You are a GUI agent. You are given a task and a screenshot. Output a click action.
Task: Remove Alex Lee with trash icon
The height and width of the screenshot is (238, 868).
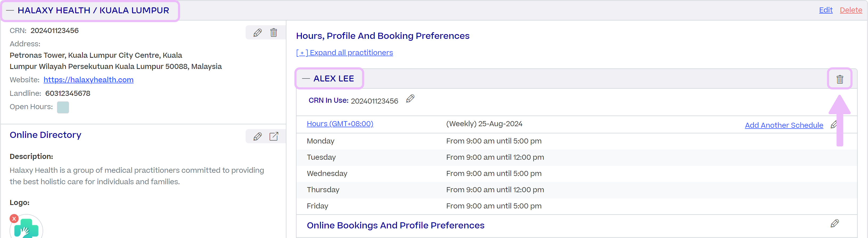click(840, 79)
